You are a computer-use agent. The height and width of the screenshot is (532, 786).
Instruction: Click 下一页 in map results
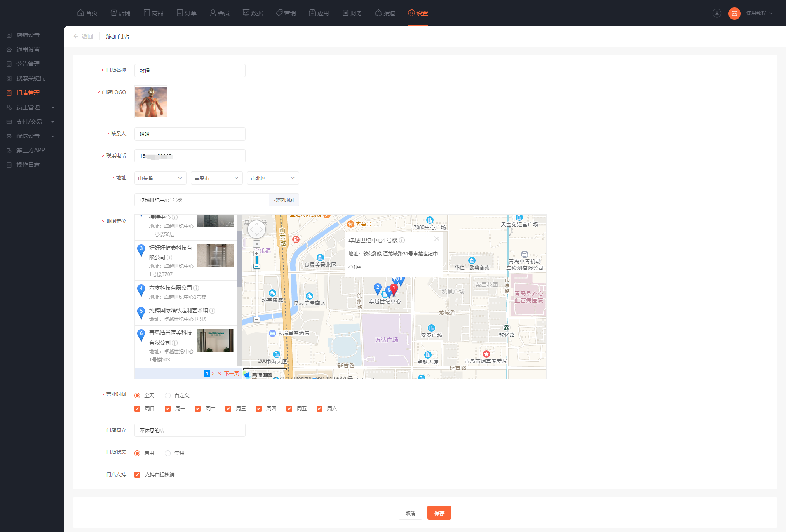[x=232, y=374]
